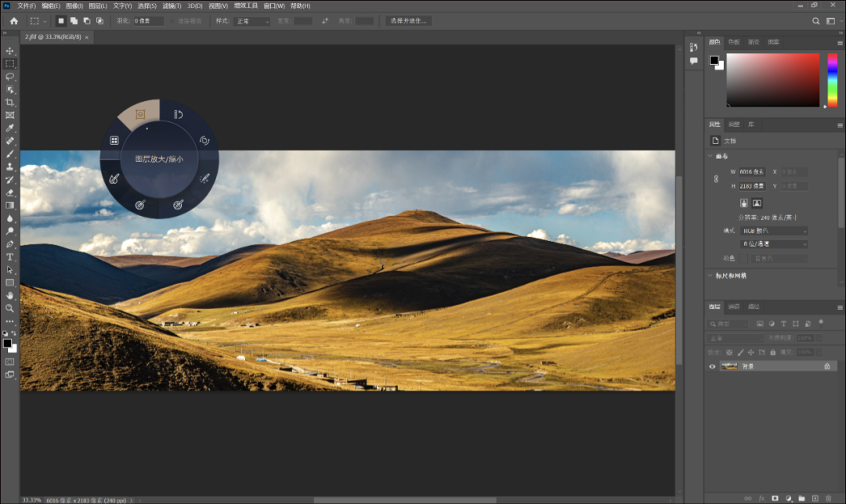Screen dimensions: 846x504
Task: Select the Hand tool
Action: tap(10, 295)
